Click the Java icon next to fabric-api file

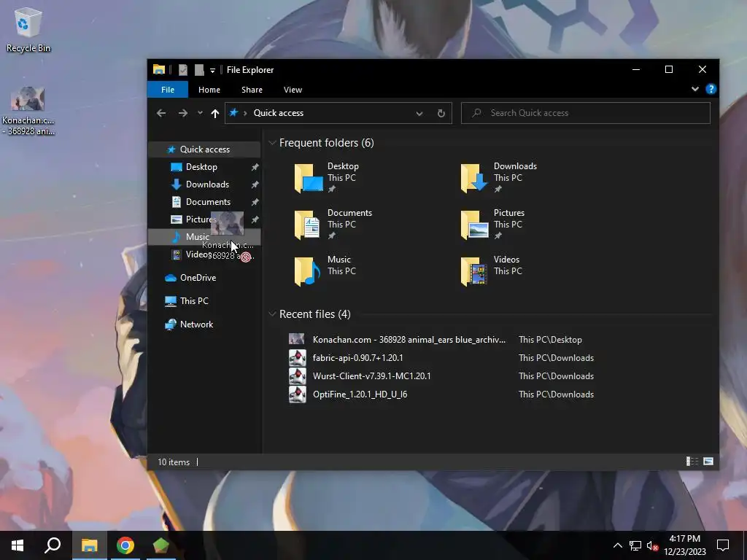pyautogui.click(x=298, y=357)
